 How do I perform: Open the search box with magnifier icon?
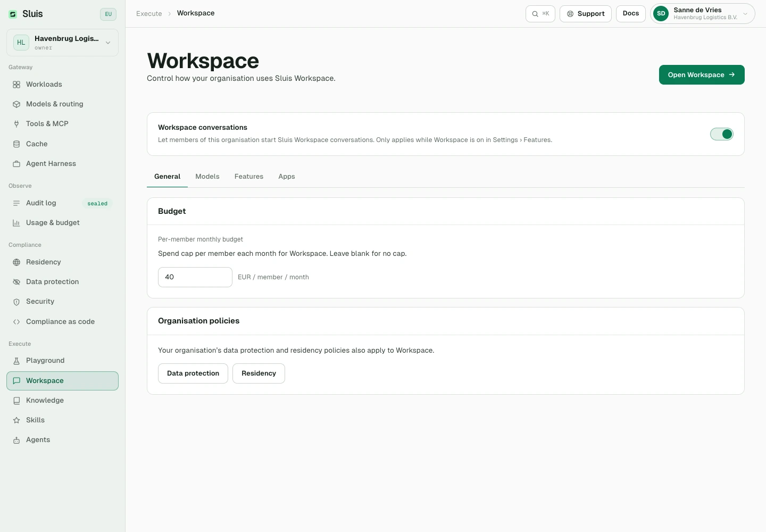click(540, 14)
